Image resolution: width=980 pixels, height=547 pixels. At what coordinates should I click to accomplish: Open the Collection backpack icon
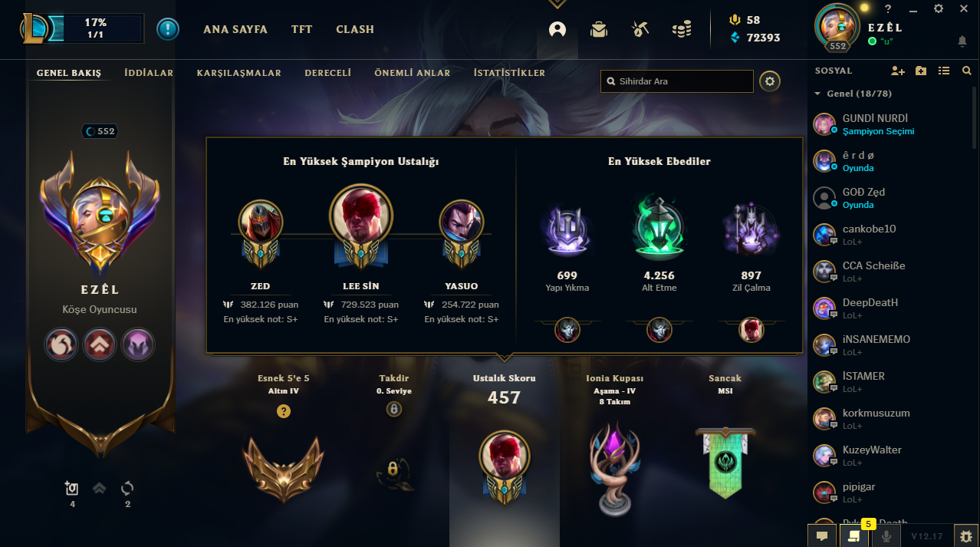pos(599,29)
